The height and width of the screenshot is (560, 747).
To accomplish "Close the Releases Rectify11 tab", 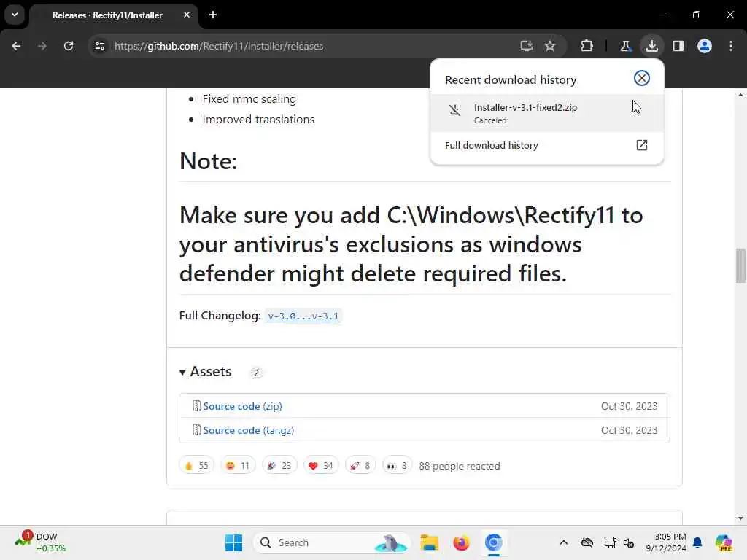I will pos(187,15).
